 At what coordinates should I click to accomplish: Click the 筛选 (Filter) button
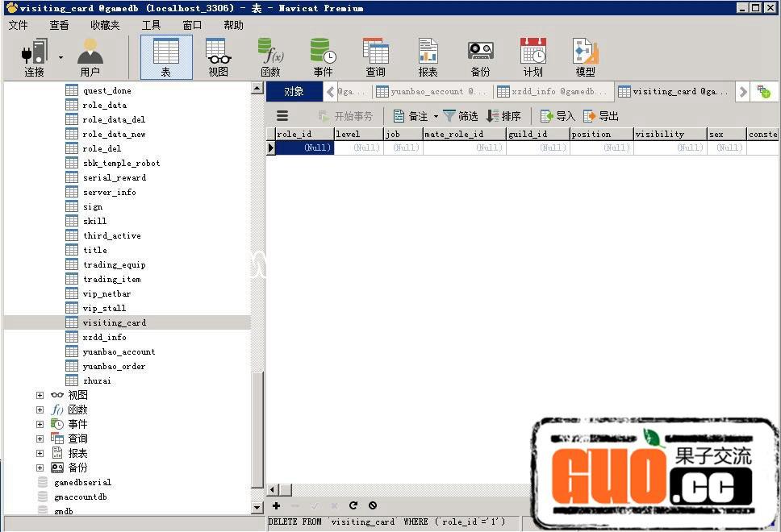(x=460, y=116)
